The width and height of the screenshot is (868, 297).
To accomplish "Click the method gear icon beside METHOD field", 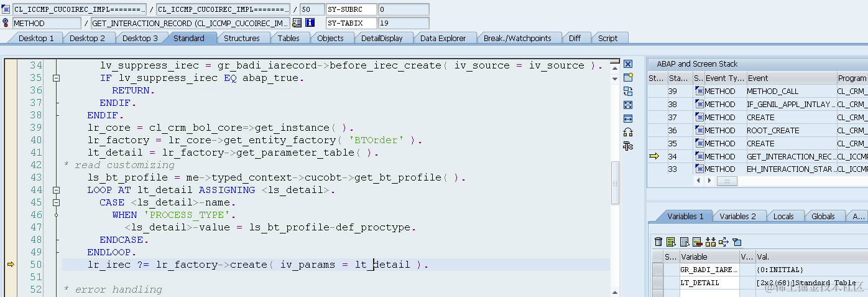I will point(6,23).
